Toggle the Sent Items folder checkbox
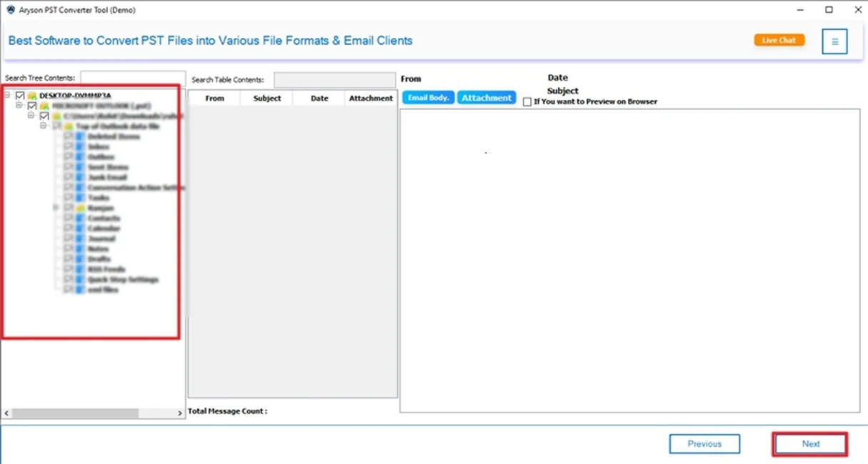 69,167
